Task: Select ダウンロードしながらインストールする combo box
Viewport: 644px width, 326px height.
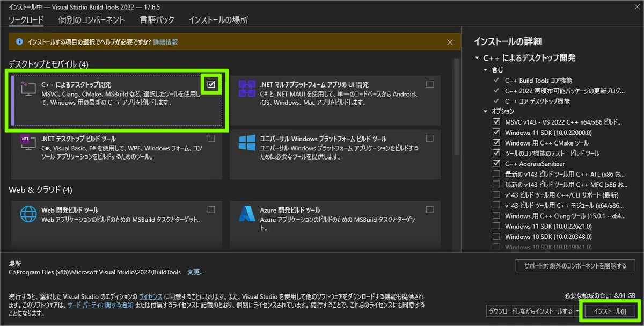Action: [530, 311]
